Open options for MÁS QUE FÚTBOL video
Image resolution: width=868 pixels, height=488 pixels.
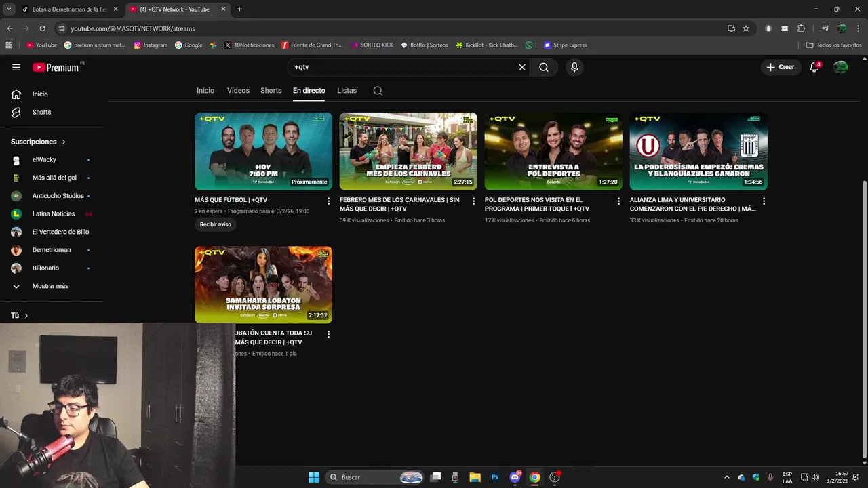[x=329, y=201]
